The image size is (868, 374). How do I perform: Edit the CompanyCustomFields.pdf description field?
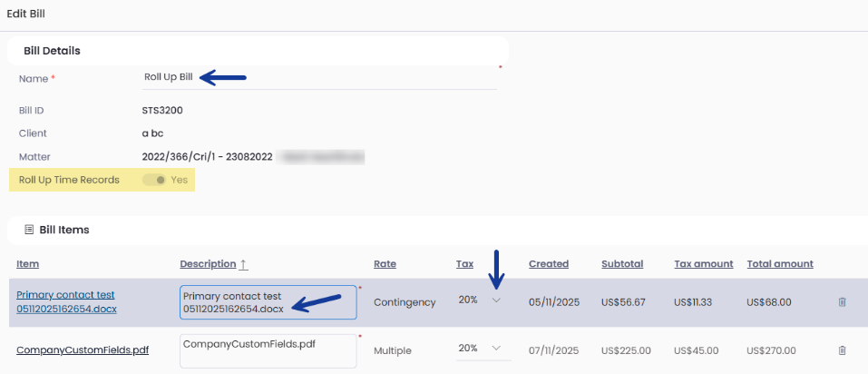point(268,350)
